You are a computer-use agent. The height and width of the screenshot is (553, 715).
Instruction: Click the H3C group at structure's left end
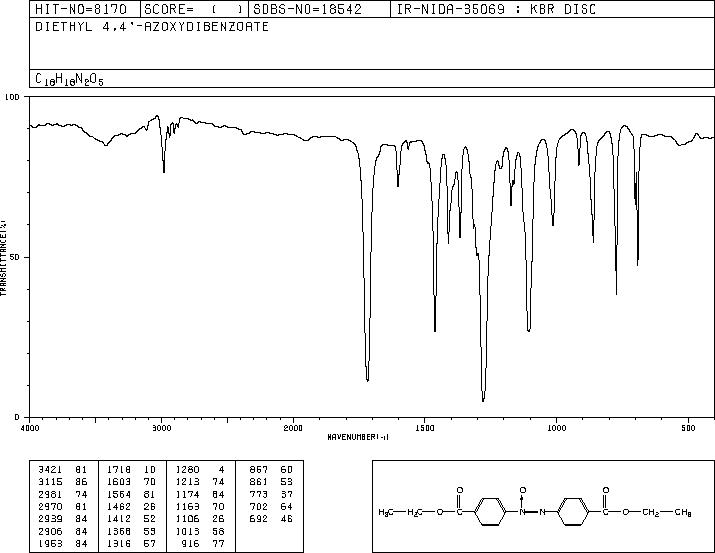pos(386,512)
